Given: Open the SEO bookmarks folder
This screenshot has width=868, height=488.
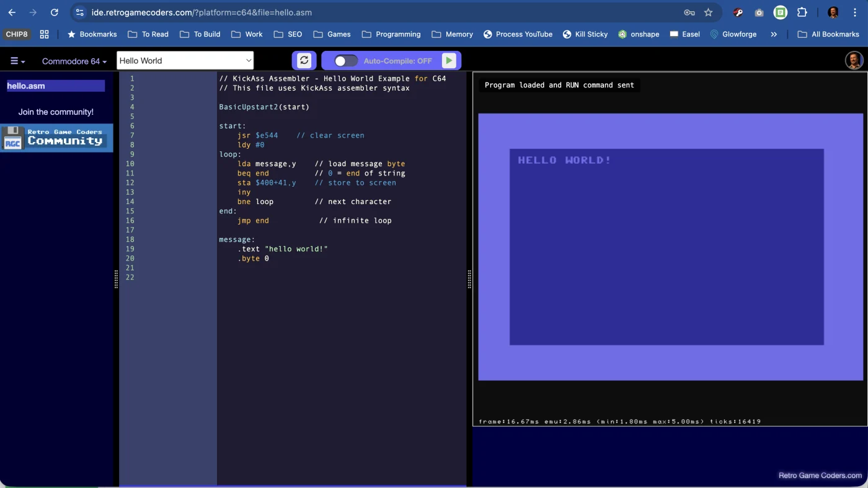Looking at the screenshot, I should coord(288,34).
